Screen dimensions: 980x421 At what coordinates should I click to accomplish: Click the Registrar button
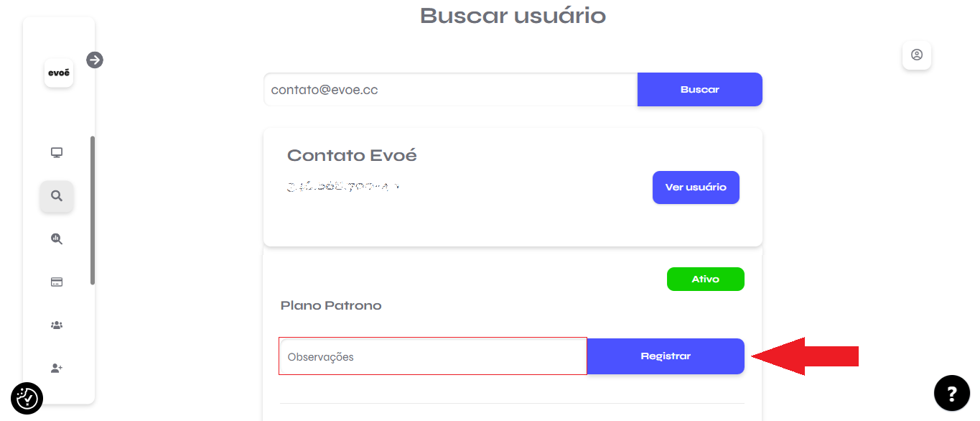pos(666,356)
